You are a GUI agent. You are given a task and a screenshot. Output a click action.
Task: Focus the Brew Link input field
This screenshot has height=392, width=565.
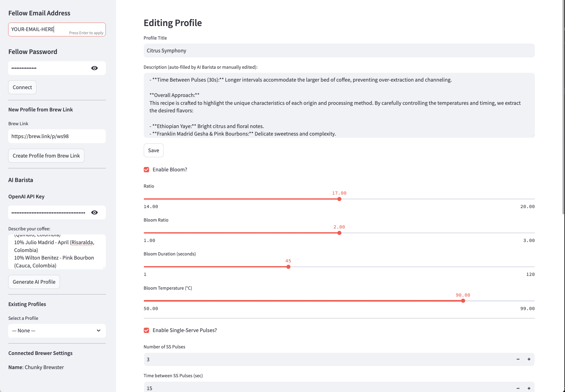tap(56, 136)
